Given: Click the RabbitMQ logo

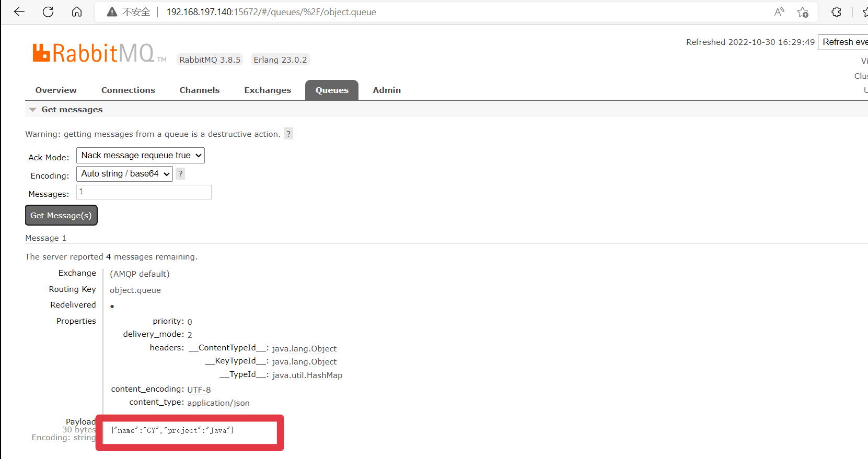Looking at the screenshot, I should [x=99, y=53].
